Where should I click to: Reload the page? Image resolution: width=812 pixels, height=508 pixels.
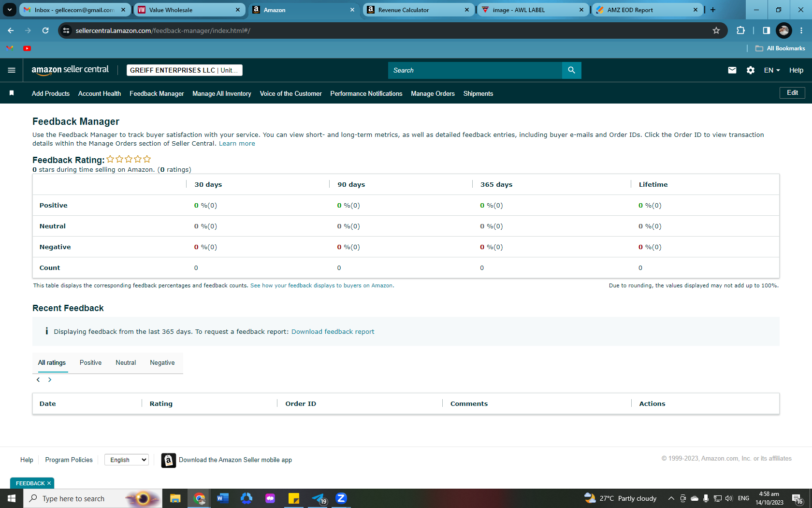[x=45, y=30]
